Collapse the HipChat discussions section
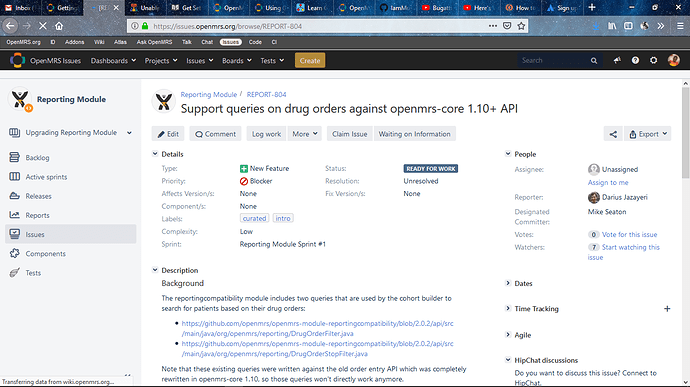 (508, 360)
